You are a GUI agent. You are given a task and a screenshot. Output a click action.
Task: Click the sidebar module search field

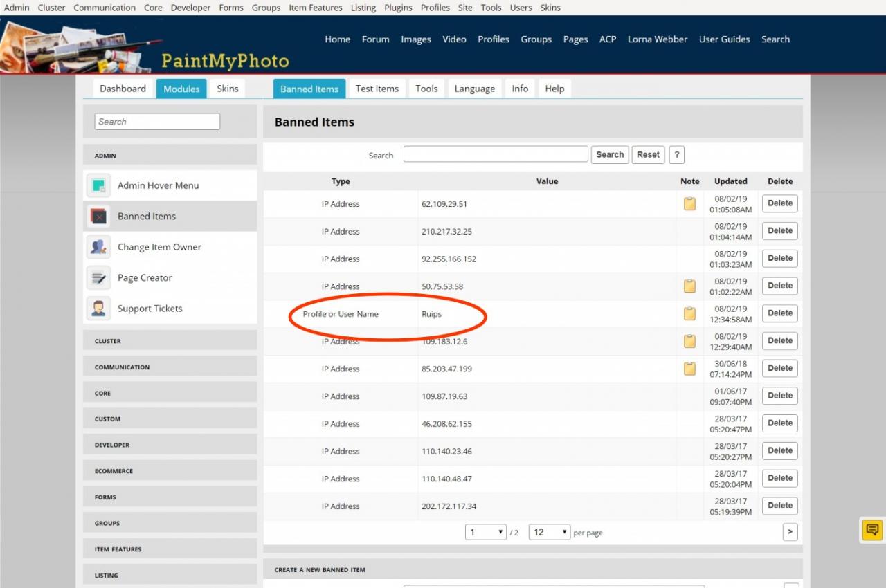tap(157, 122)
